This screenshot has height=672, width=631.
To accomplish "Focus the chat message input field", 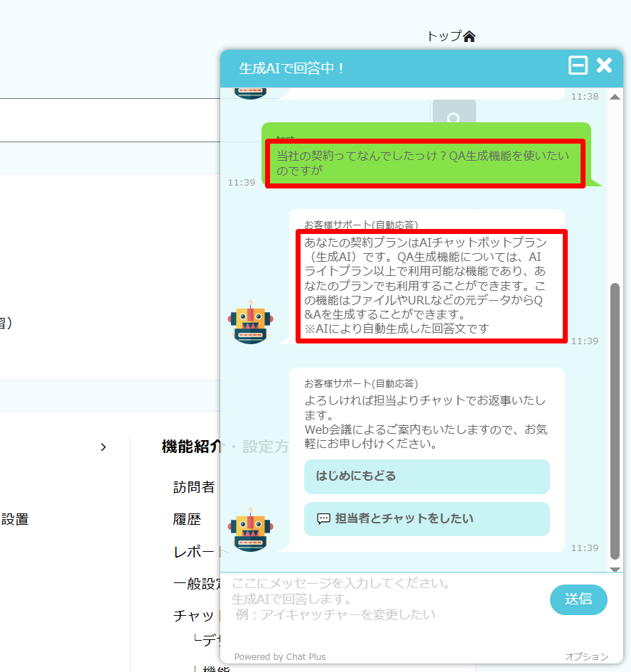I will (x=384, y=599).
